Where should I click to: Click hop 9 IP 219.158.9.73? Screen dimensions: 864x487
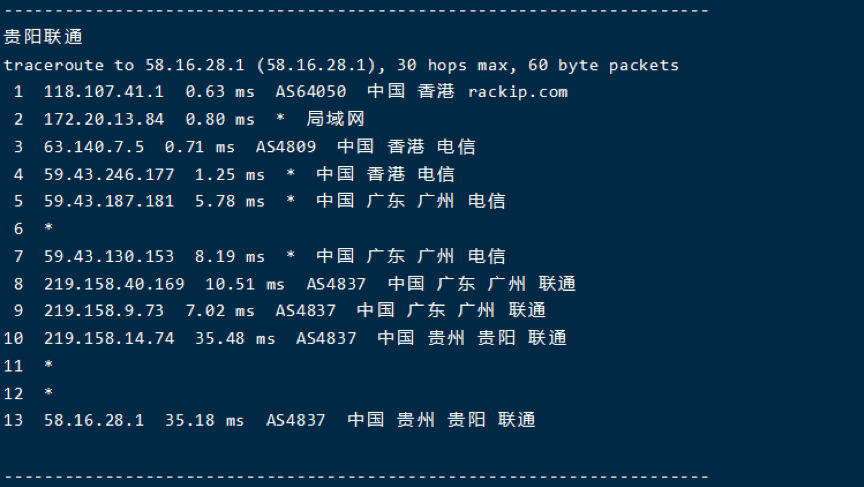coord(104,310)
